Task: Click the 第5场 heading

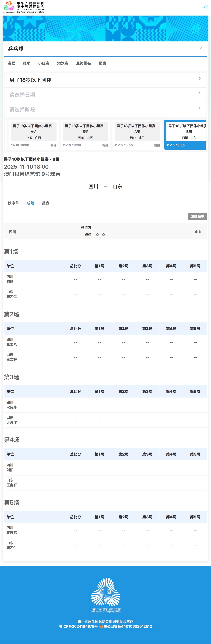Action: point(12,503)
